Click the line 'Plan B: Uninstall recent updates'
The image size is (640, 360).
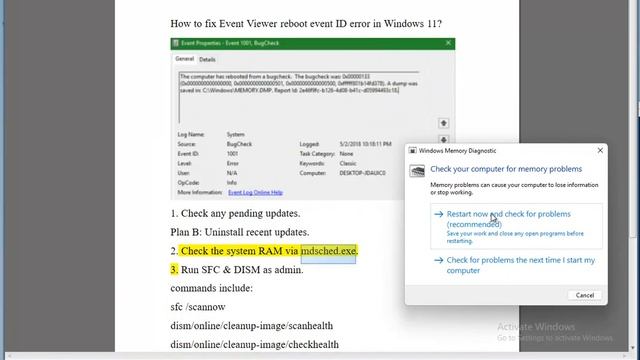pos(240,232)
